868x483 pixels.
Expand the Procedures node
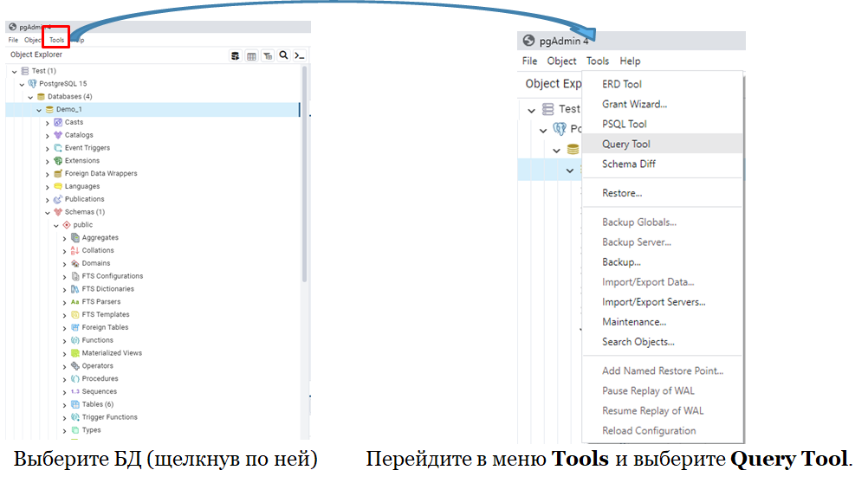(x=65, y=379)
